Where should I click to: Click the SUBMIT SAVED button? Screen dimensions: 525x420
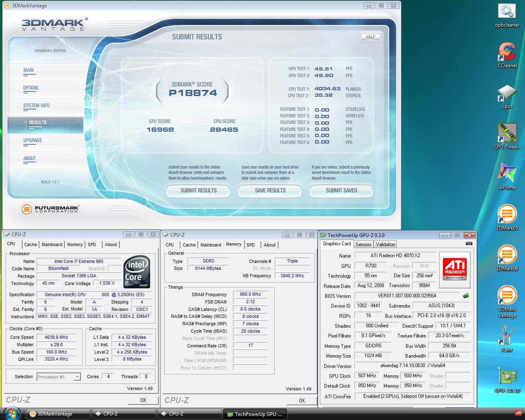(x=342, y=190)
